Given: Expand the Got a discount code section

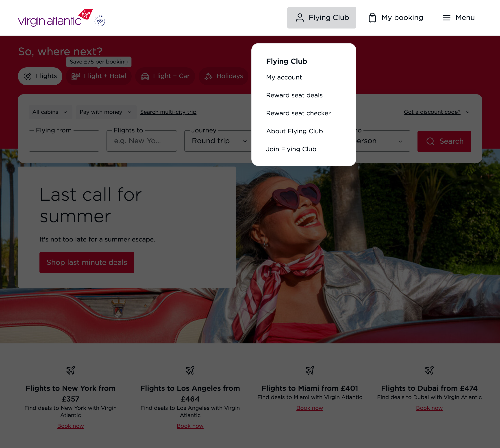Looking at the screenshot, I should coord(437,112).
